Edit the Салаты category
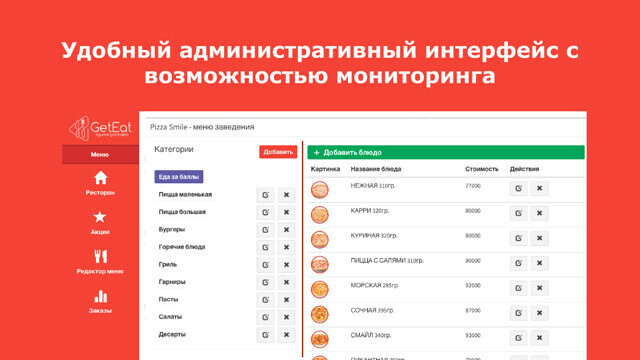The image size is (640, 360). [x=265, y=317]
